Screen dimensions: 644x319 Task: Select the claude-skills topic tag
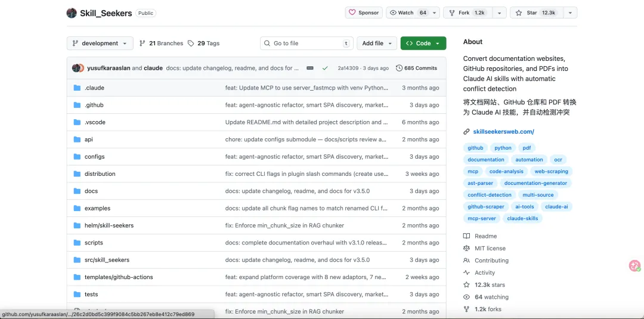point(522,218)
